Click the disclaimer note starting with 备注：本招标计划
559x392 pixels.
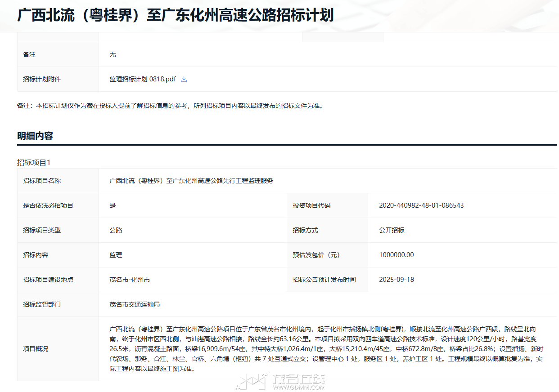[x=170, y=106]
